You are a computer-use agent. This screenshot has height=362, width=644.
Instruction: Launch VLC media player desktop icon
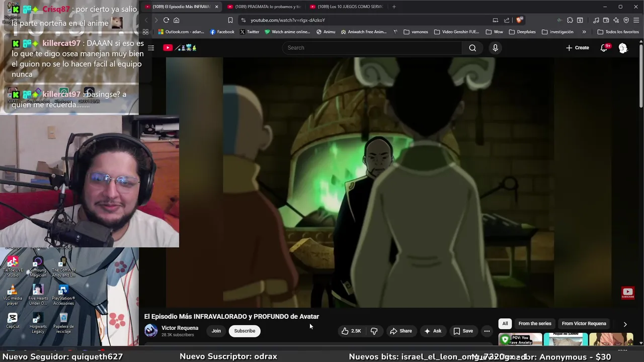click(x=13, y=295)
